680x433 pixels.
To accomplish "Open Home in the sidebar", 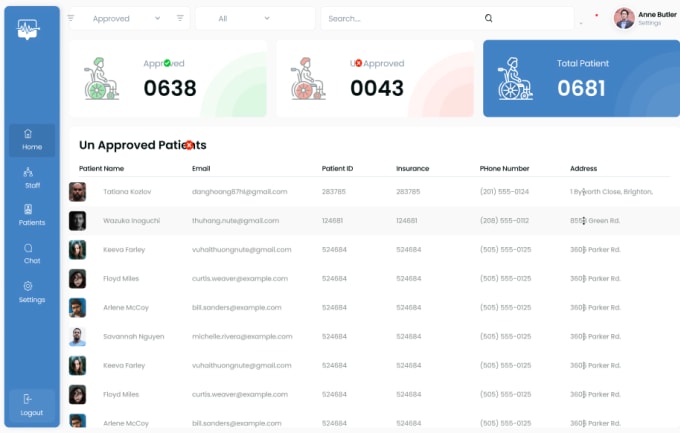I will click(32, 140).
